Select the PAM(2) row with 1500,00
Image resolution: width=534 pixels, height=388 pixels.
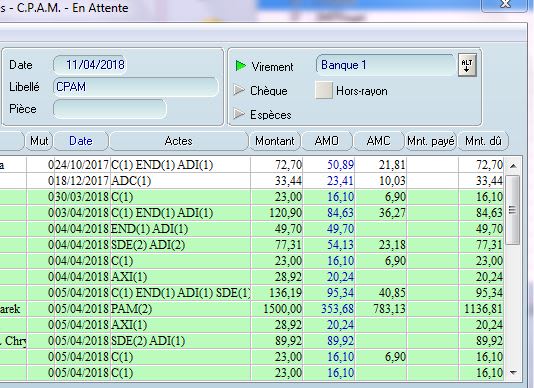(x=252, y=309)
